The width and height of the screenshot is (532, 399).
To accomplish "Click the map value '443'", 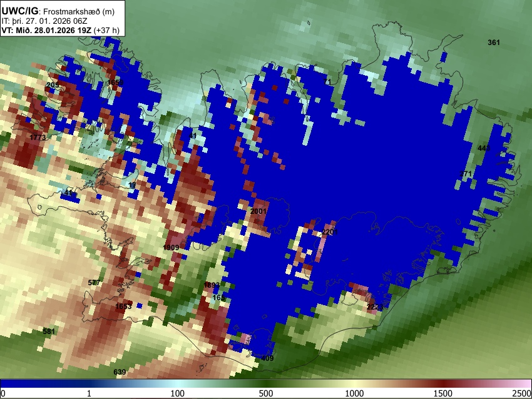I will (x=483, y=148).
